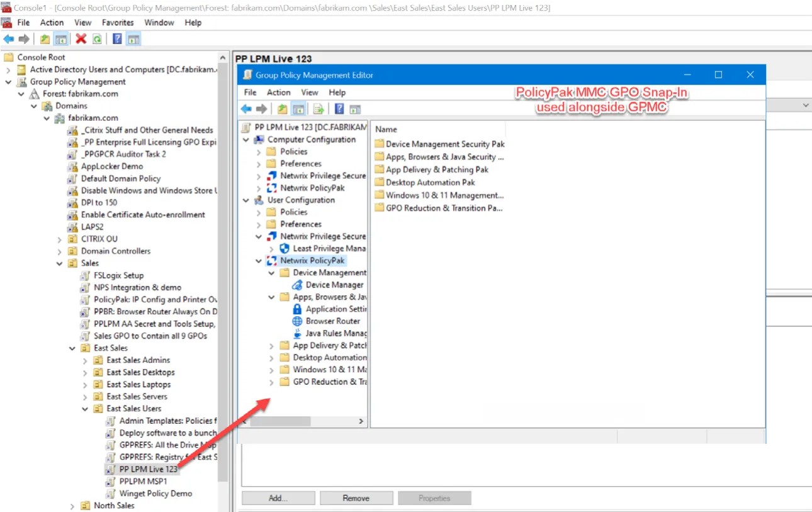812x512 pixels.
Task: Click Back arrow in Console1 main toolbar
Action: pos(9,39)
